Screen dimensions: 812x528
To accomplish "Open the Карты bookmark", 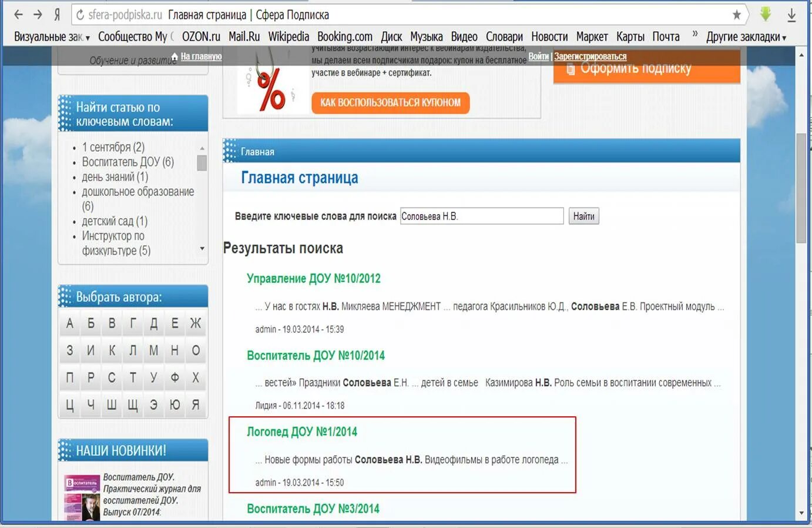I will (630, 36).
